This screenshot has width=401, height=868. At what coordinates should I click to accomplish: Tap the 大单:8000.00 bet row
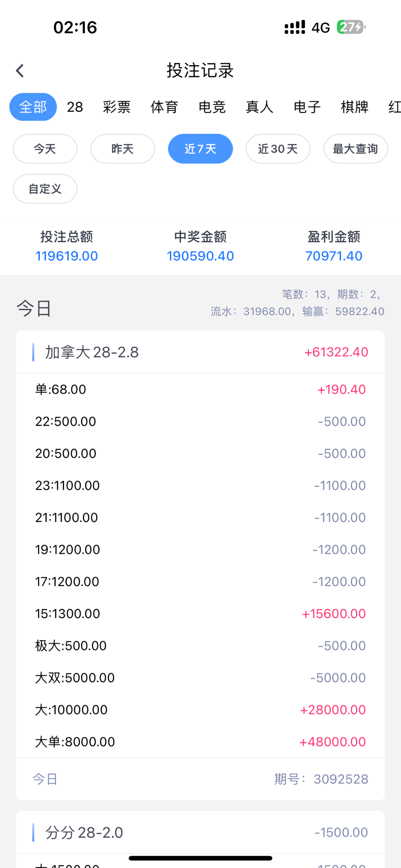[200, 742]
